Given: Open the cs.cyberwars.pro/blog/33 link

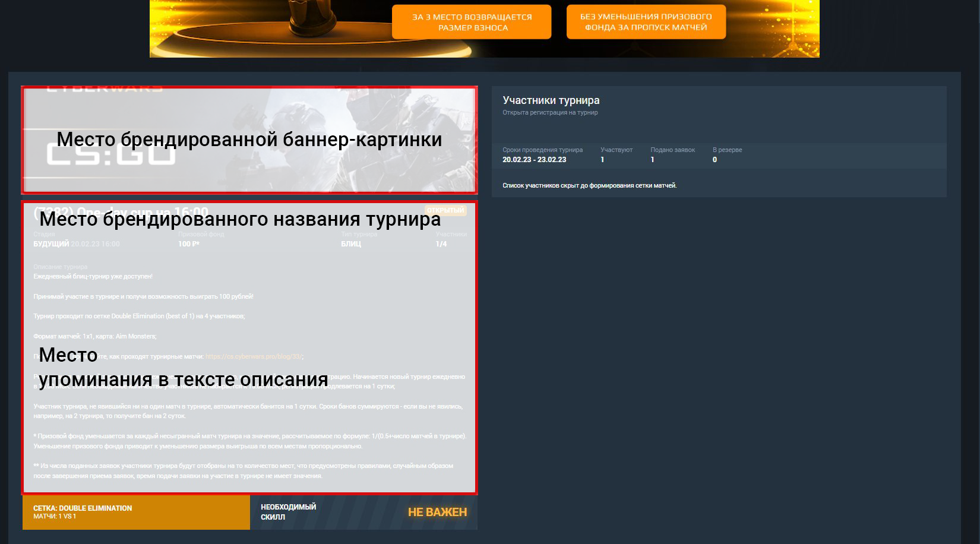Looking at the screenshot, I should tap(254, 356).
